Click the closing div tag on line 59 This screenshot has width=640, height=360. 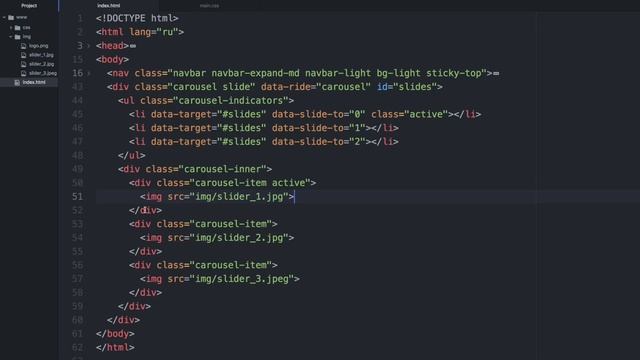[x=135, y=307]
